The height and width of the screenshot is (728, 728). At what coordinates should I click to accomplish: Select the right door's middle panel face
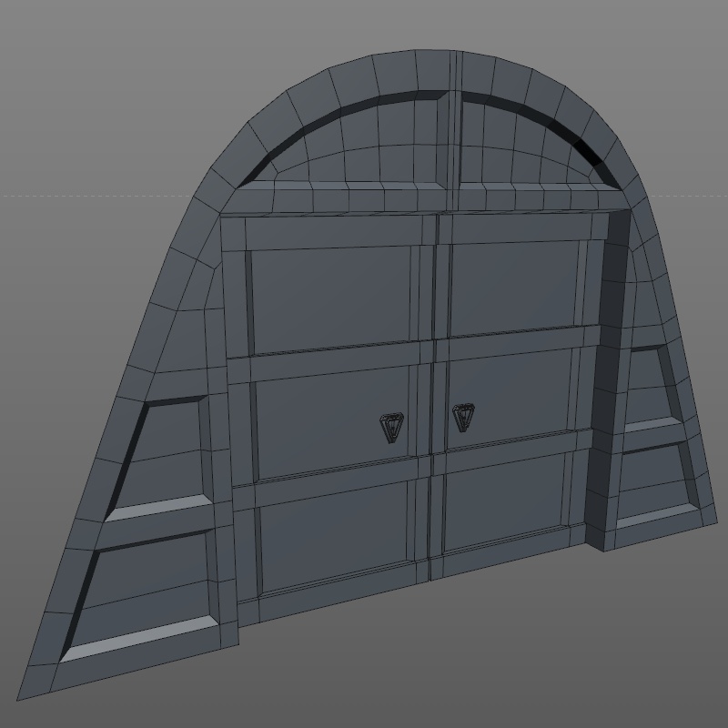pos(510,397)
